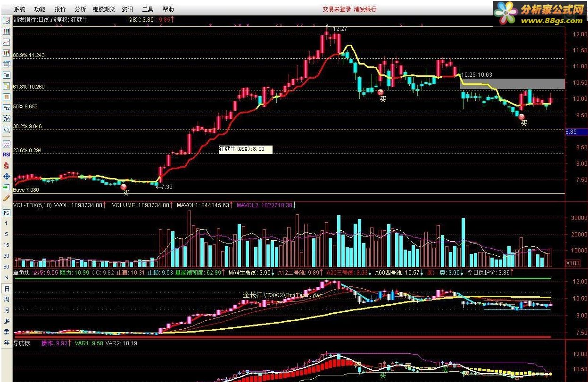Switch to the 日 daily period
The height and width of the screenshot is (382, 588).
pyautogui.click(x=7, y=288)
